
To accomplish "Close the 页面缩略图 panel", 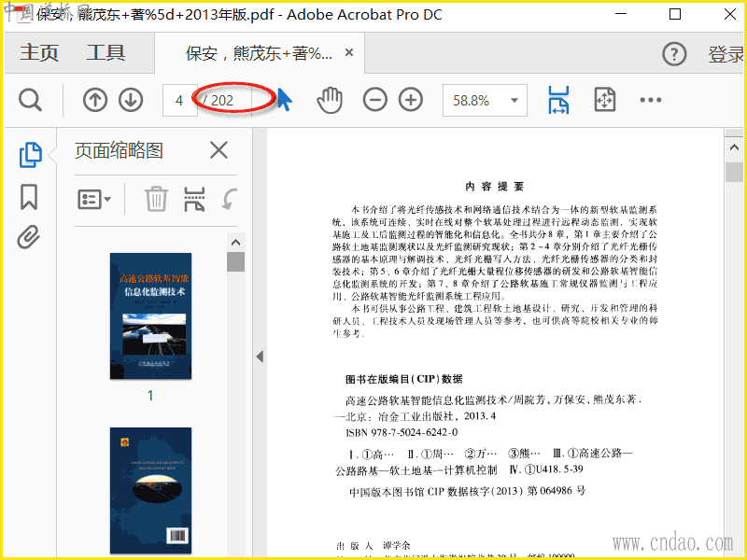I will click(x=218, y=150).
